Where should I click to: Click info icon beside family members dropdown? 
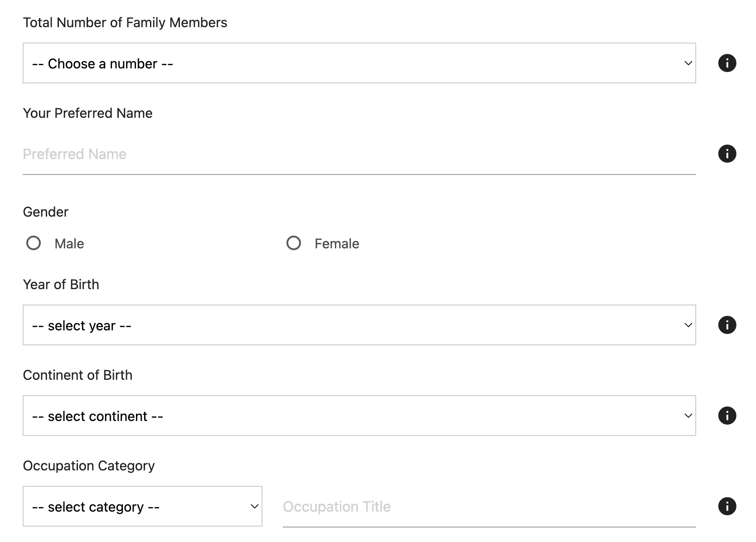coord(727,63)
